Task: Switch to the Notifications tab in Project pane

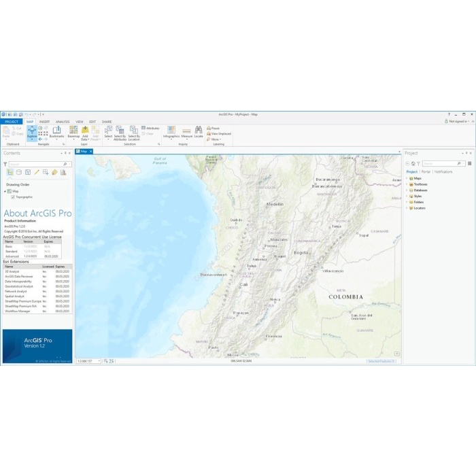Action: (x=443, y=172)
